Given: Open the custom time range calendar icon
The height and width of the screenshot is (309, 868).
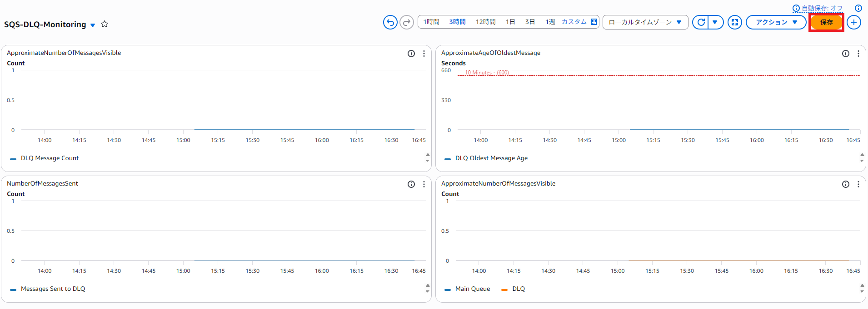Looking at the screenshot, I should (x=594, y=22).
